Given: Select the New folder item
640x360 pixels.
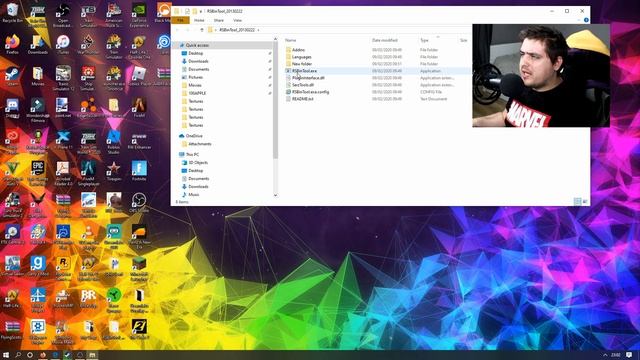Looking at the screenshot, I should coord(298,64).
